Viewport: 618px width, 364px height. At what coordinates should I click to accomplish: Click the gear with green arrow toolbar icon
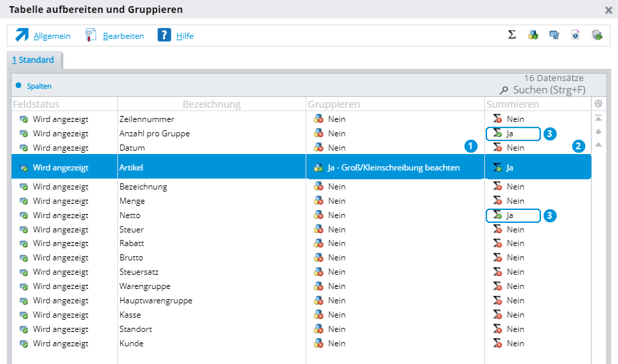pos(597,35)
